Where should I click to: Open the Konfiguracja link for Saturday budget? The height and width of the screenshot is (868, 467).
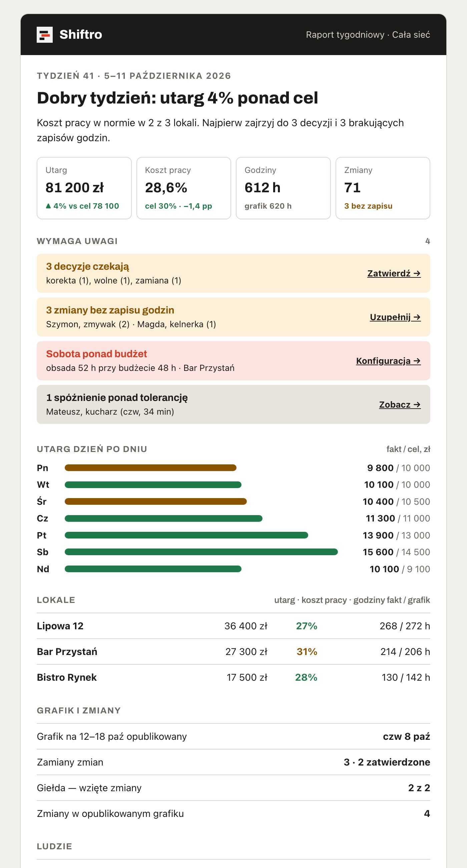coord(389,361)
